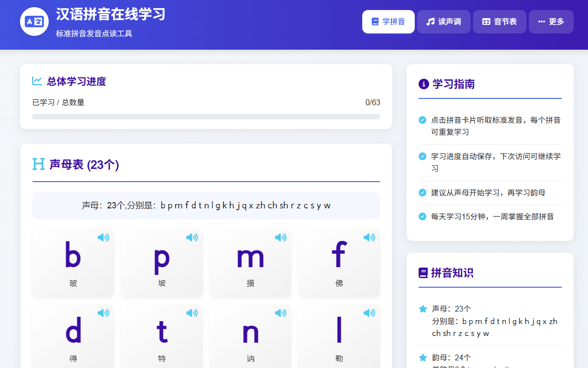
Task: Select the card for initial 'b' (玻)
Action: [73, 263]
